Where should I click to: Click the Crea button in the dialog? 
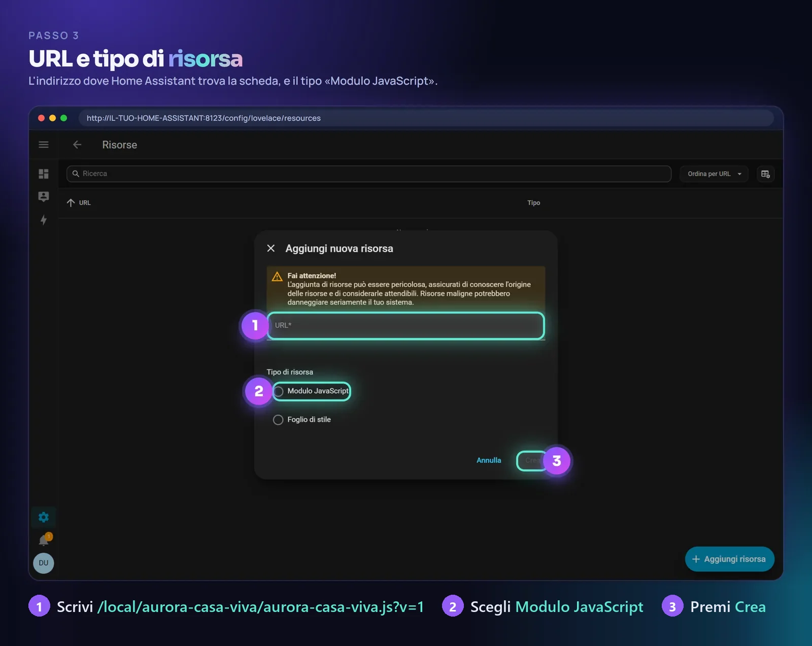[532, 460]
